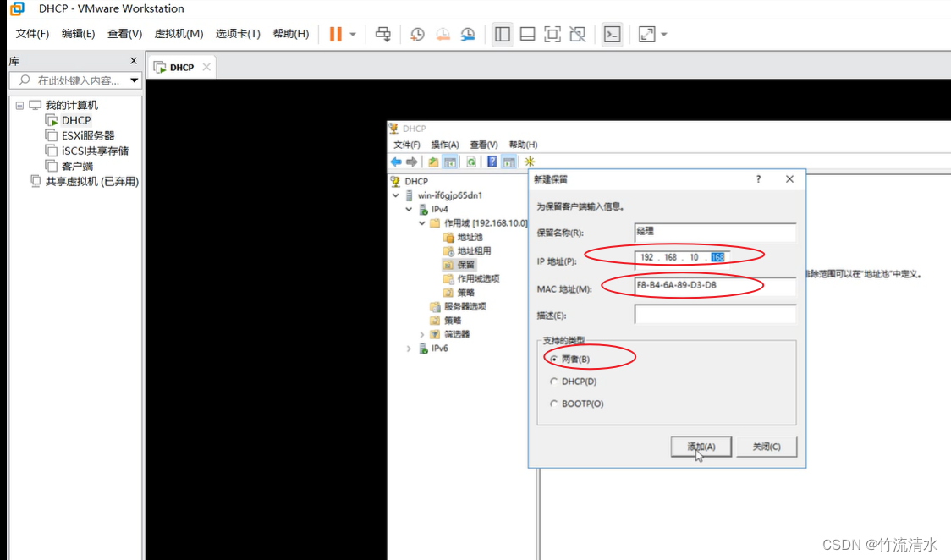Select 地址租用 in DHCP tree
The height and width of the screenshot is (560, 951).
click(475, 251)
